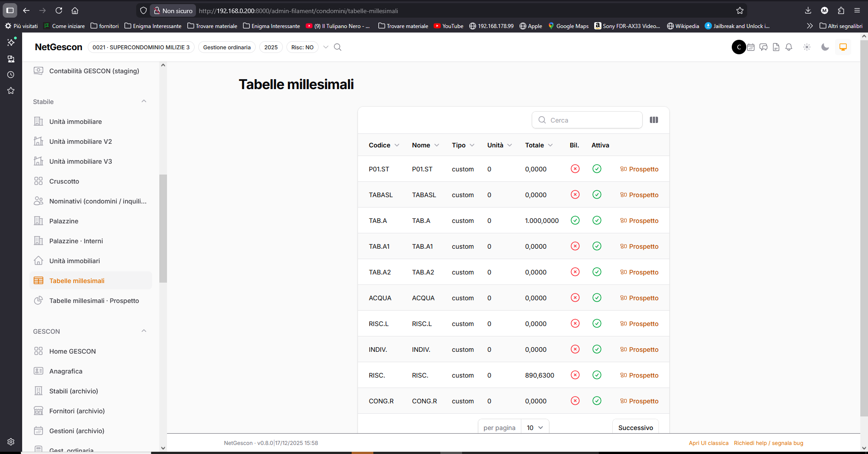The width and height of the screenshot is (868, 454).
Task: Switch to light mode sun icon
Action: click(807, 47)
